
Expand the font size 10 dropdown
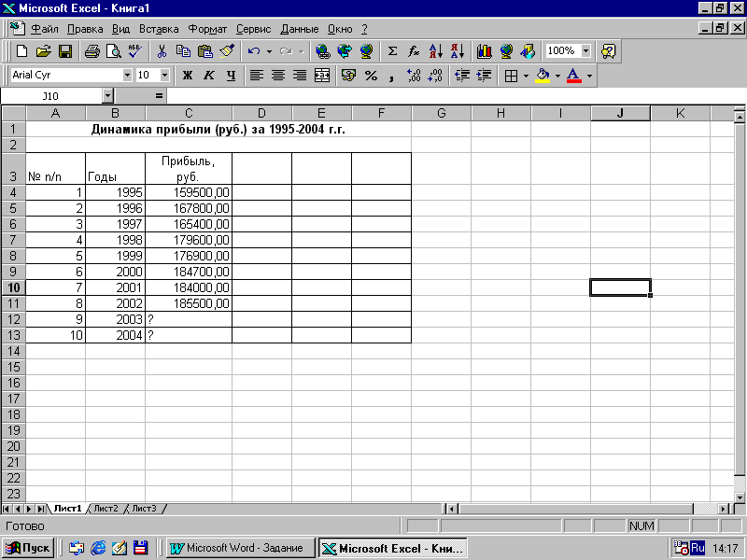click(165, 76)
